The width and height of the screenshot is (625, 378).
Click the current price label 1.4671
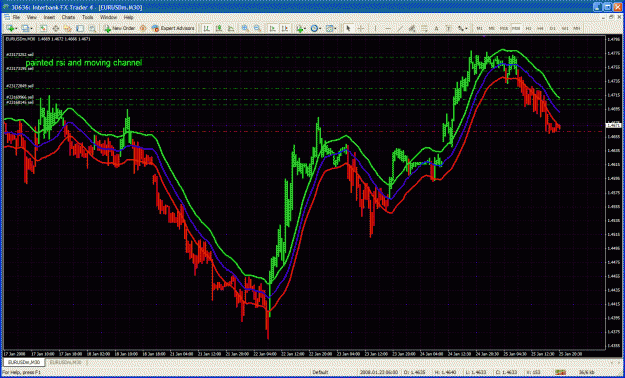point(613,125)
